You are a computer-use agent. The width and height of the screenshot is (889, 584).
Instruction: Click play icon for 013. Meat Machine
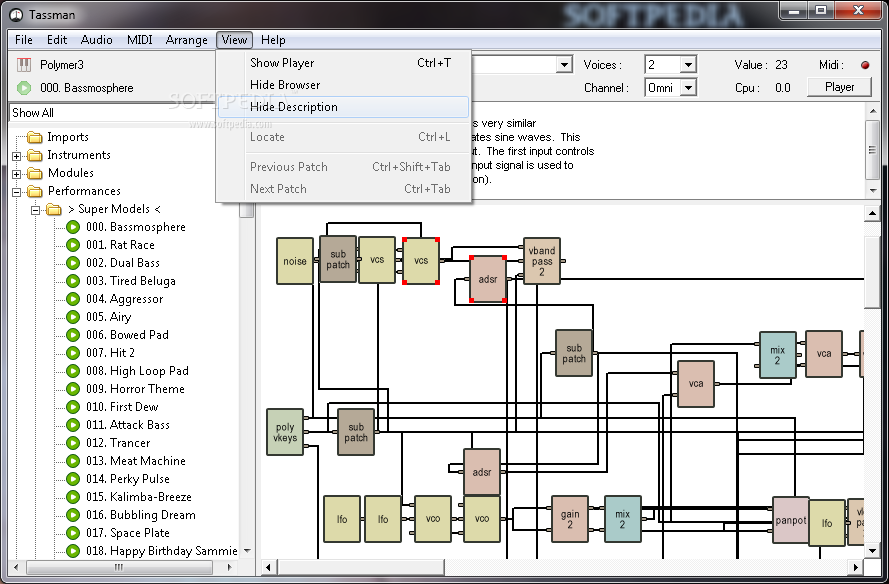pos(73,461)
